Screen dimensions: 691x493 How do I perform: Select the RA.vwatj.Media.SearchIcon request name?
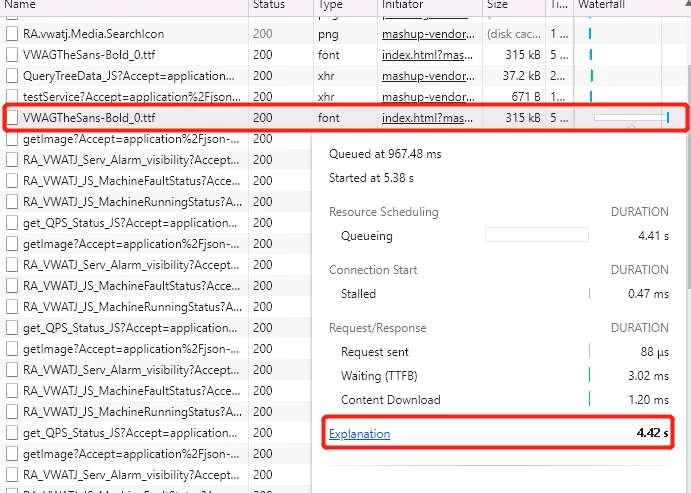pyautogui.click(x=93, y=34)
